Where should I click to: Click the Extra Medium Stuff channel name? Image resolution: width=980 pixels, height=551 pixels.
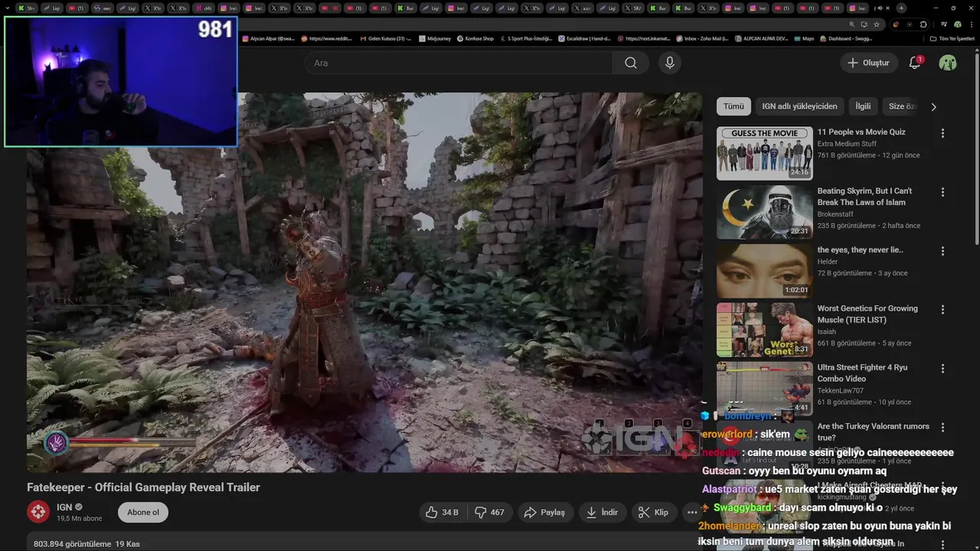coord(847,144)
